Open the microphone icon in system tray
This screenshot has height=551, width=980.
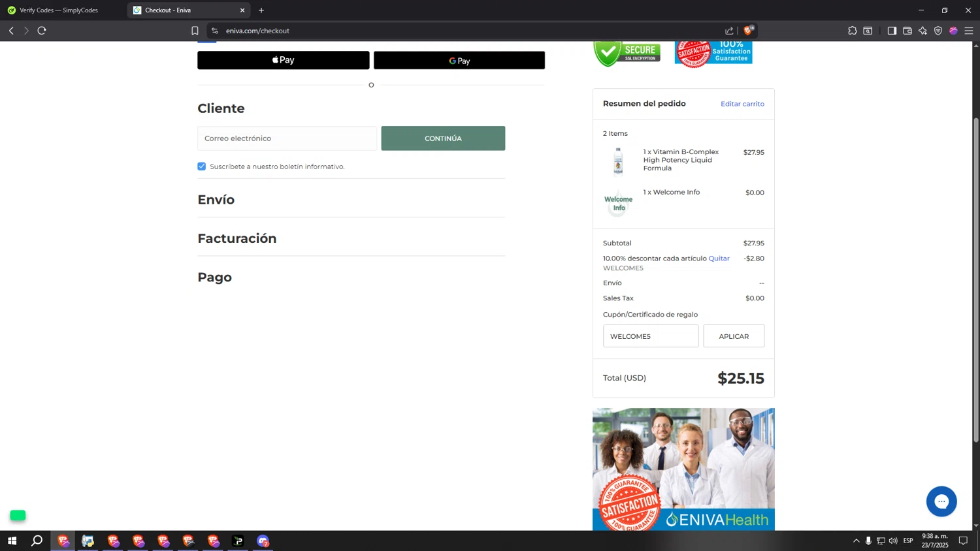point(868,541)
